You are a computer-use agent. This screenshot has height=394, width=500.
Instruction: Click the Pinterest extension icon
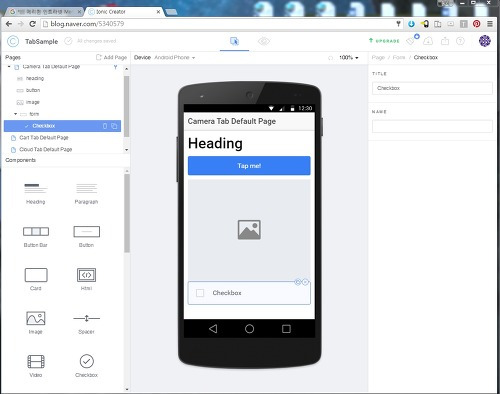pyautogui.click(x=477, y=24)
